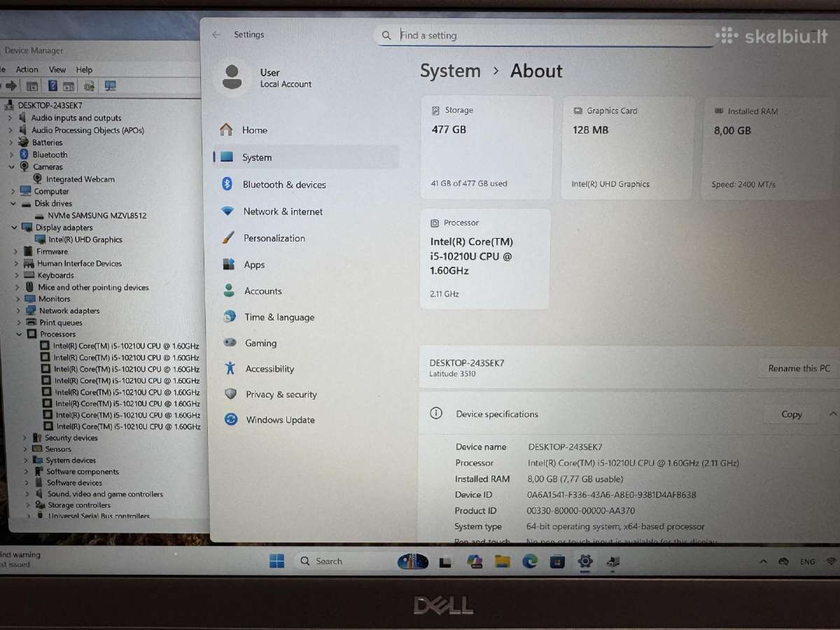The height and width of the screenshot is (630, 840).
Task: Click the Accessibility figure icon
Action: click(230, 368)
